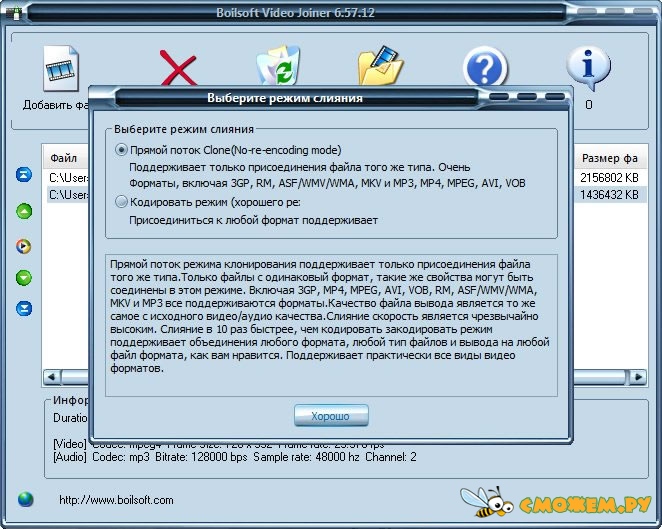The width and height of the screenshot is (662, 529).
Task: Click the app icon in main title bar
Action: [16, 13]
